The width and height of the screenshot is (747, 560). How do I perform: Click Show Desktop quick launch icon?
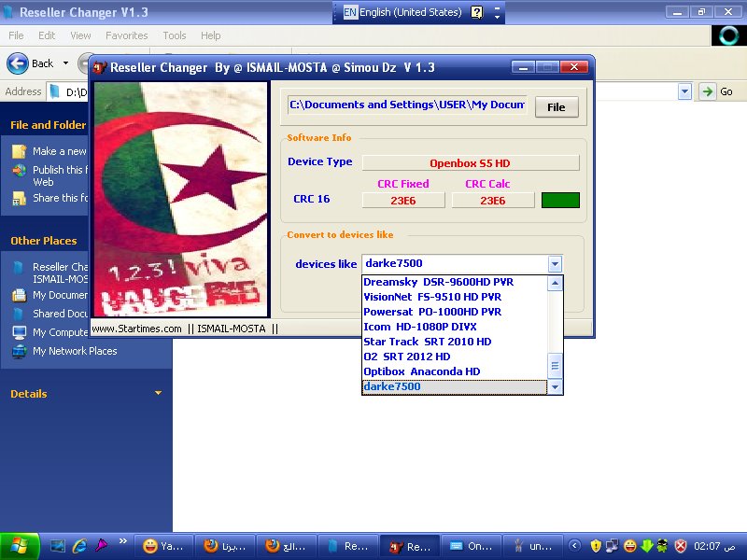click(58, 546)
